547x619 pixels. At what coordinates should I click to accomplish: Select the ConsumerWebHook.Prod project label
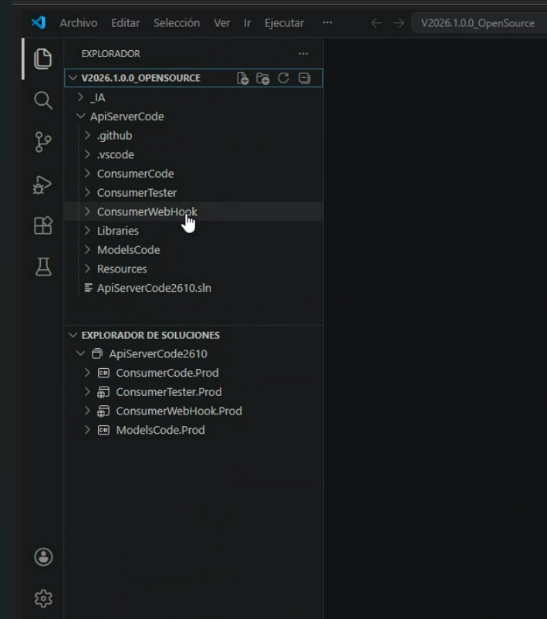pos(179,411)
